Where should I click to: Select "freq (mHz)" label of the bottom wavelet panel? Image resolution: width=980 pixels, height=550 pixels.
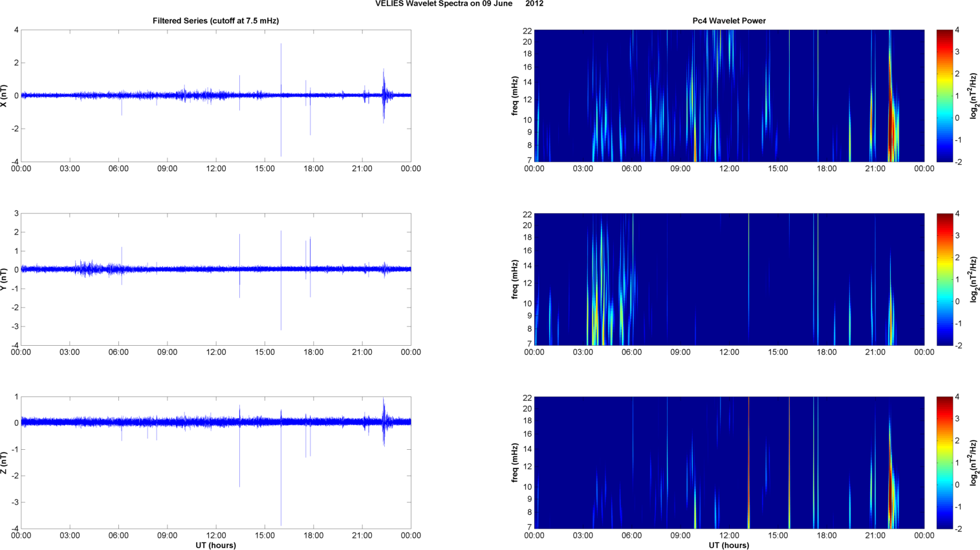515,463
